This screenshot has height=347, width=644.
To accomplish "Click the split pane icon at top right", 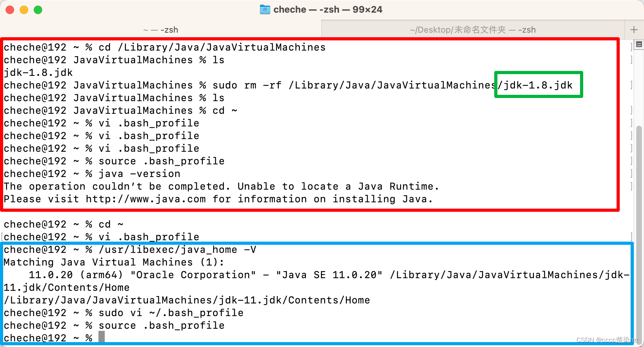I will [639, 45].
